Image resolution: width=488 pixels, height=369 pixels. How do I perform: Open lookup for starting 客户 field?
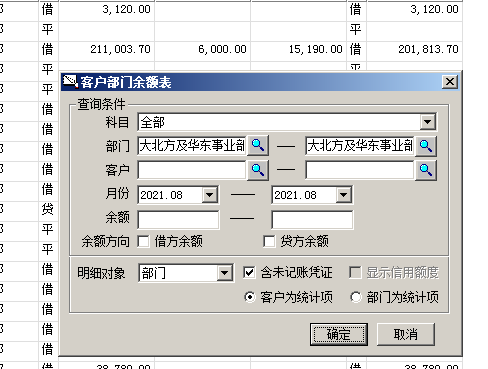[258, 170]
